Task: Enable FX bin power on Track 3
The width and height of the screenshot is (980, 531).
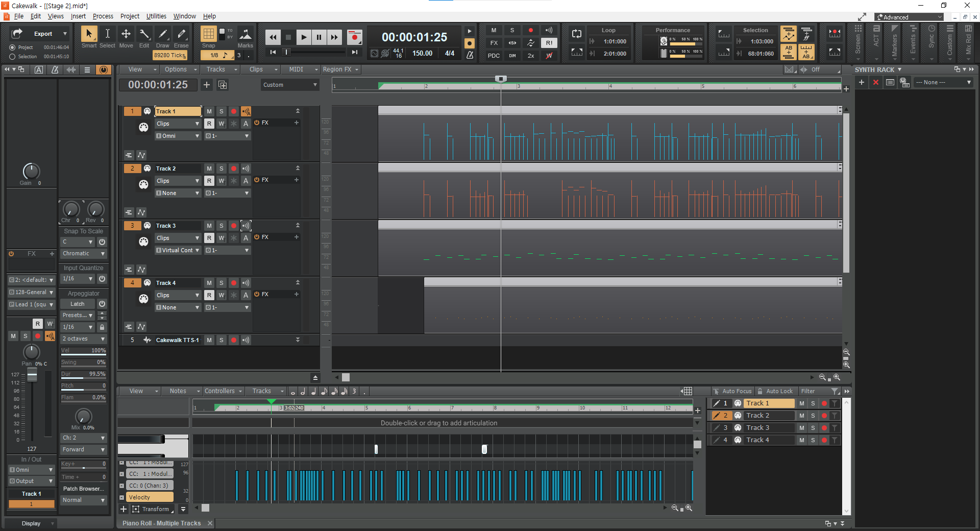Action: (x=257, y=237)
